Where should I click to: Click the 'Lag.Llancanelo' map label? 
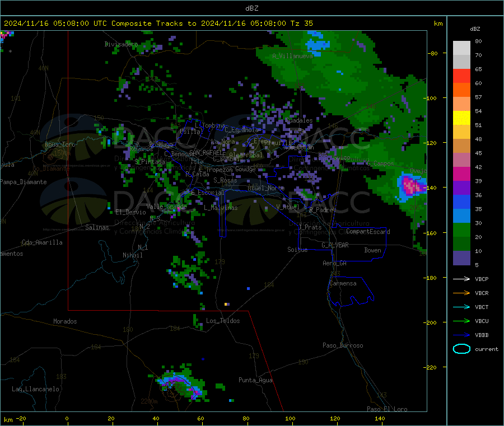[x=35, y=389]
